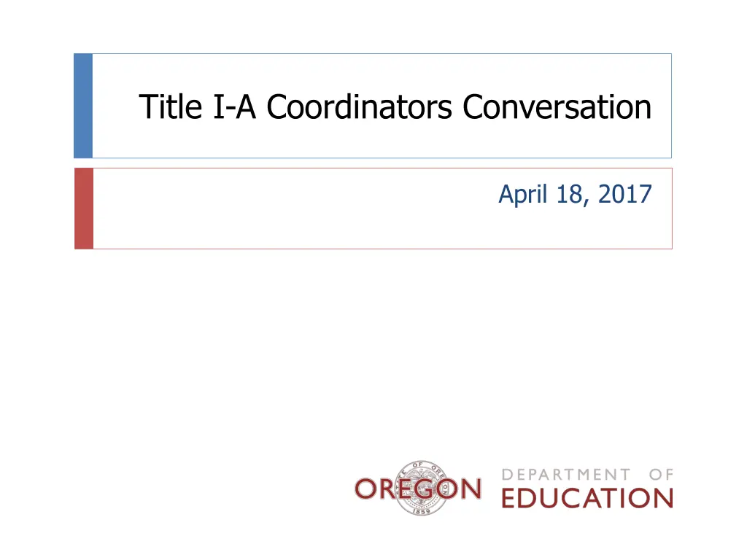This screenshot has height=560, width=747.
Task: Click the title box bottom border line
Action: 379,158
